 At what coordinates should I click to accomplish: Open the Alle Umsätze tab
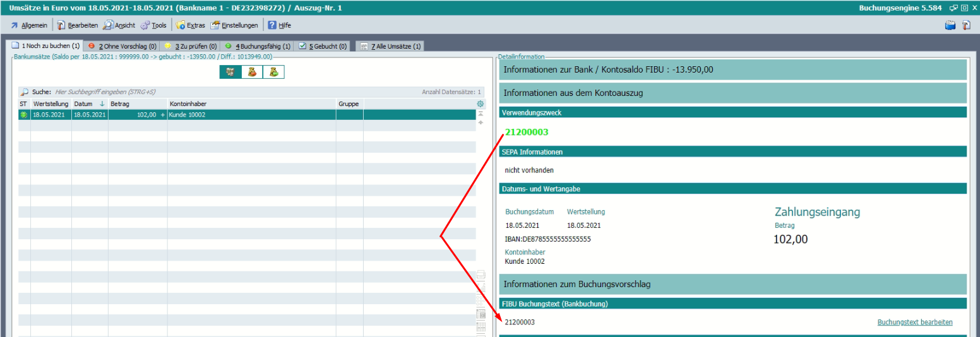[x=390, y=46]
